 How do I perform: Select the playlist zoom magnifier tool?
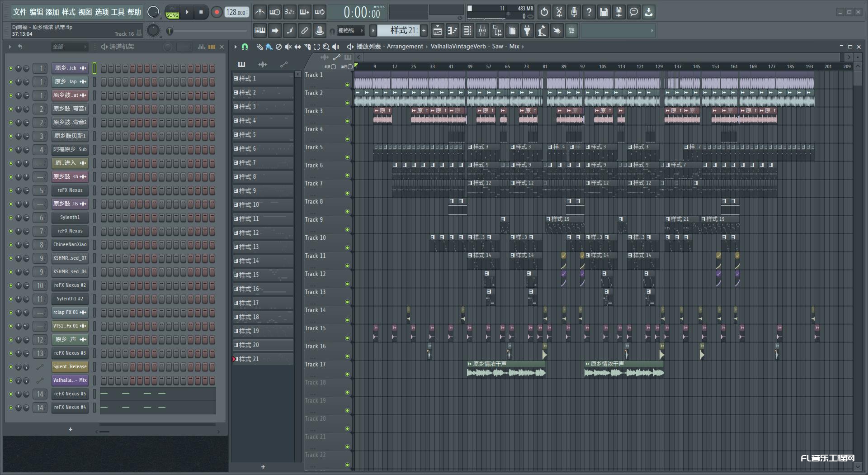[326, 47]
